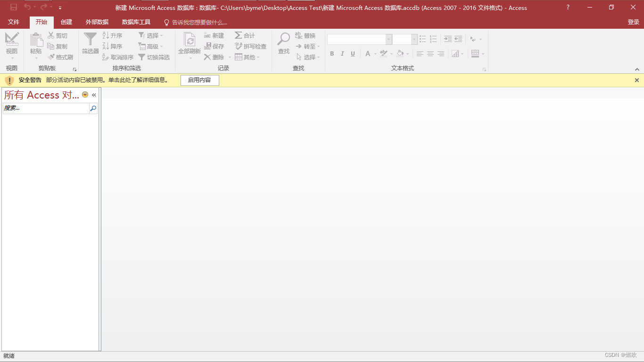Click 取消排序 (Remove Sort)

118,57
